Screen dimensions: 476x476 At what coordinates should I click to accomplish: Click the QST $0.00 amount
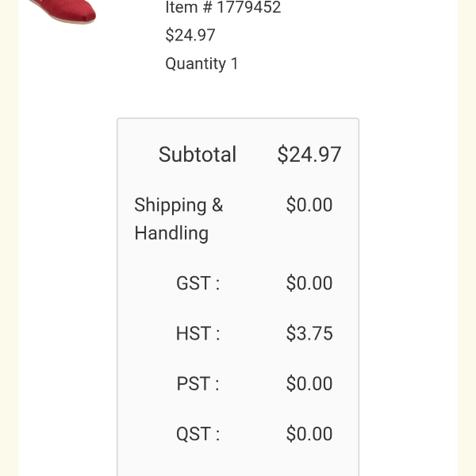309,433
